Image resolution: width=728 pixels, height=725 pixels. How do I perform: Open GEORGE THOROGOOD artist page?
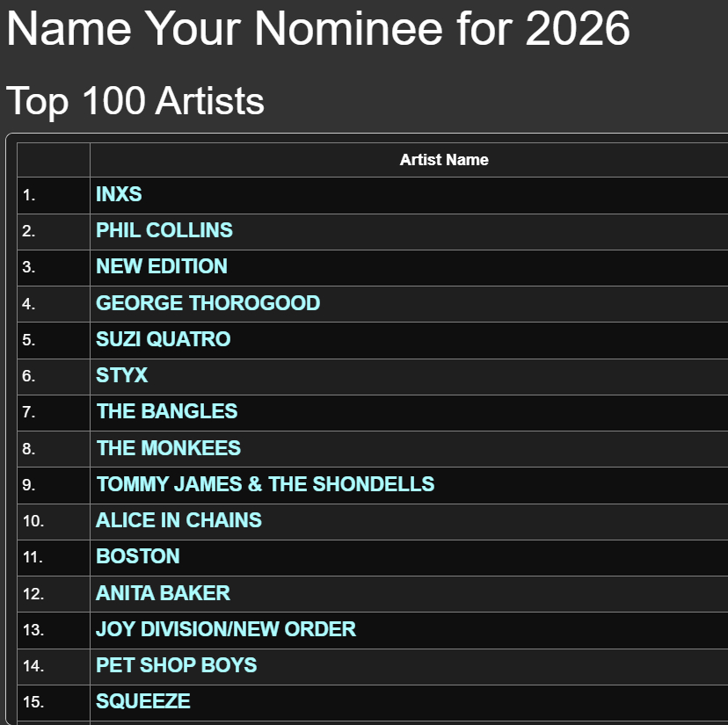(207, 303)
